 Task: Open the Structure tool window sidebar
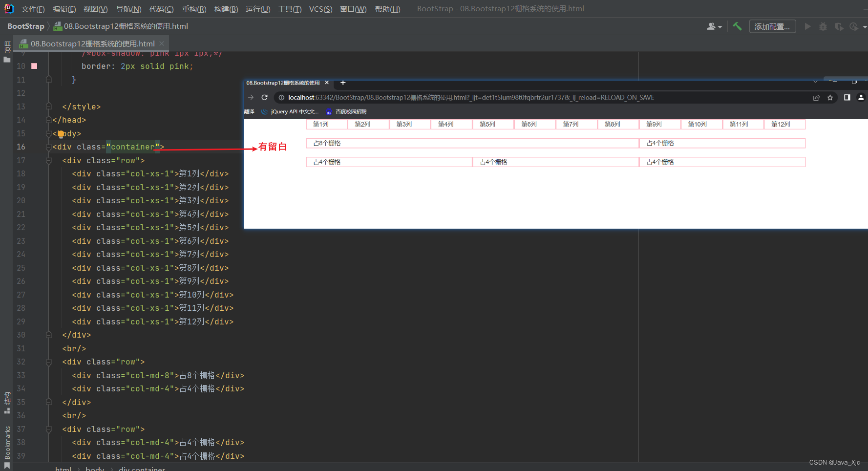(7, 403)
